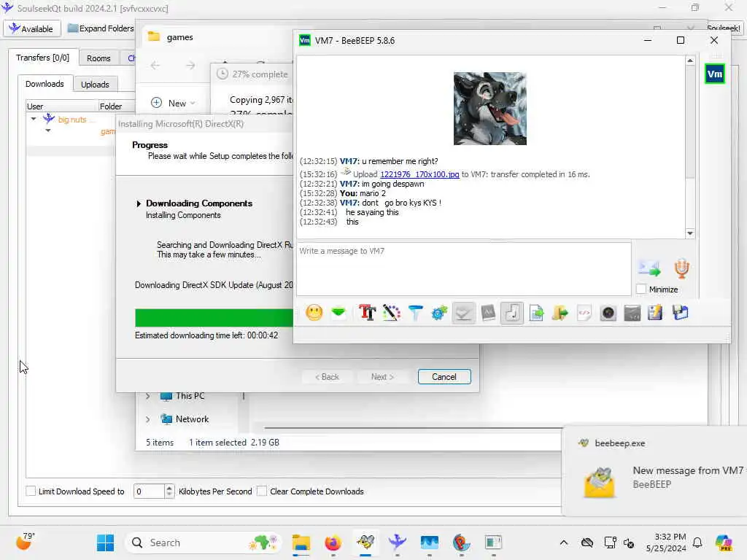
Task: Click the weather widget showing 79°
Action: (x=25, y=542)
